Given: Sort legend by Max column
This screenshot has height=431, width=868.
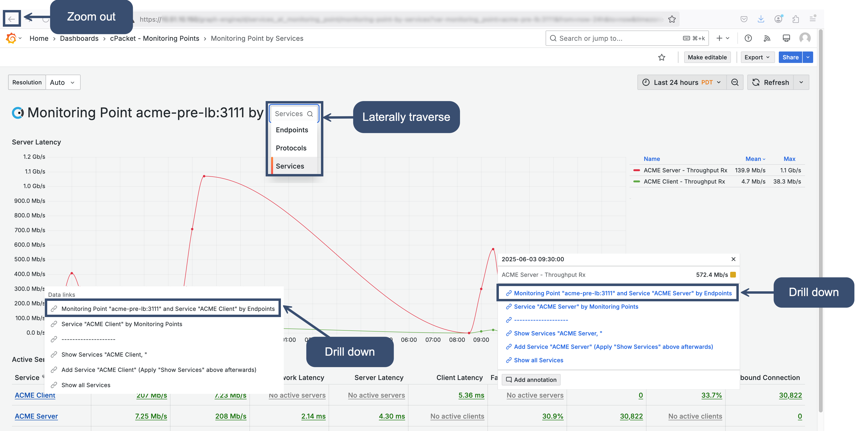Looking at the screenshot, I should click(x=789, y=159).
